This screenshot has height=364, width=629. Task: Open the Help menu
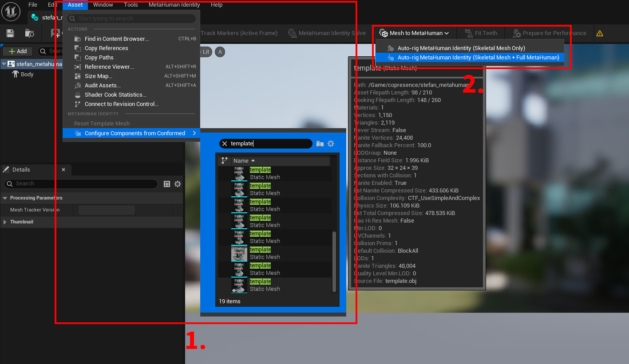pos(217,4)
